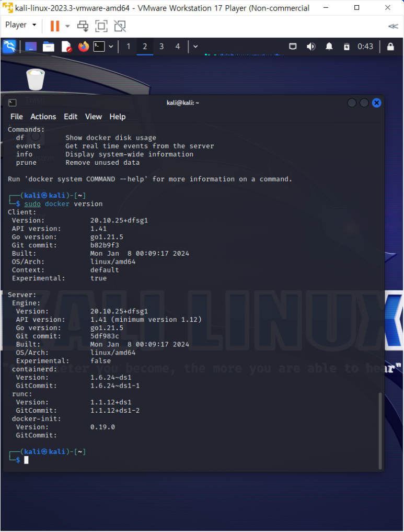The height and width of the screenshot is (532, 404).
Task: Open the notifications bell icon
Action: [329, 47]
